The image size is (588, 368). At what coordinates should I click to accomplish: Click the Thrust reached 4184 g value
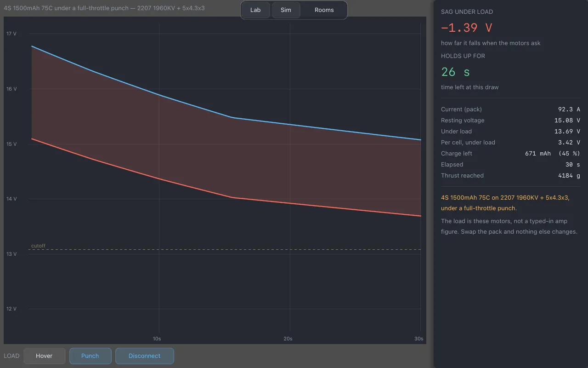tap(569, 176)
